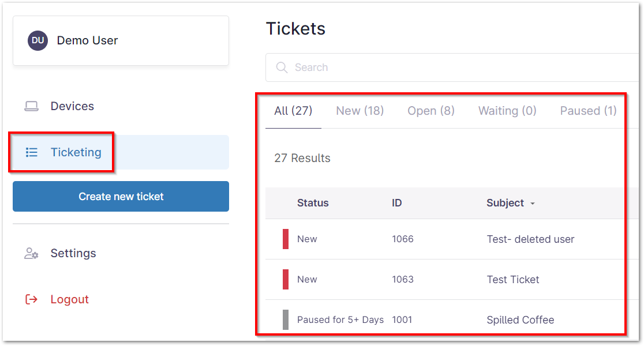Screen dimensions: 644x346
Task: Click the logout arrow icon
Action: [x=31, y=299]
